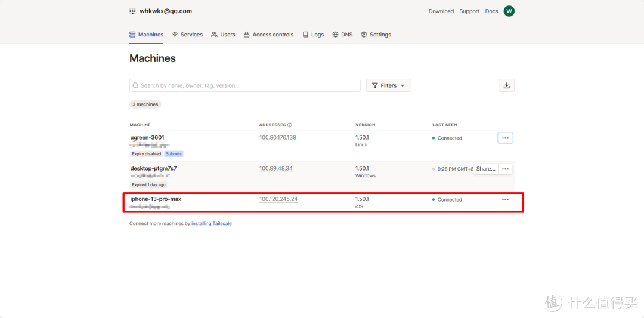The height and width of the screenshot is (318, 644).
Task: Copy the address 100.90.176.138
Action: click(x=277, y=138)
